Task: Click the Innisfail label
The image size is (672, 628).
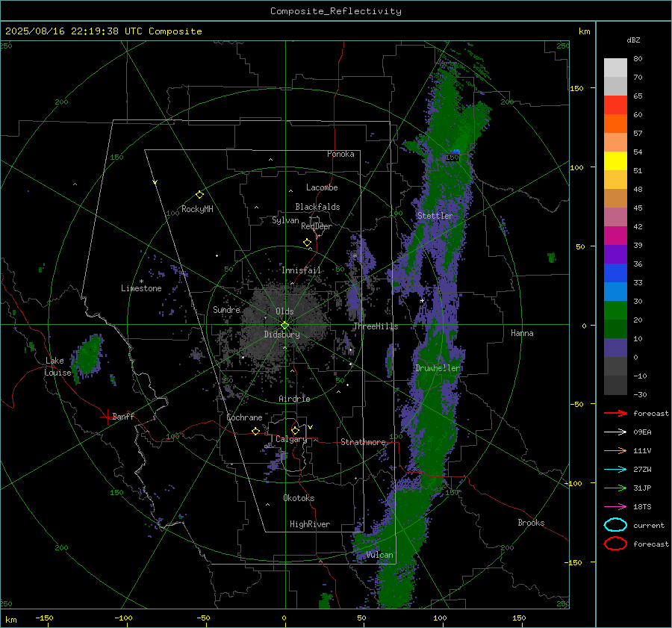Action: (301, 270)
